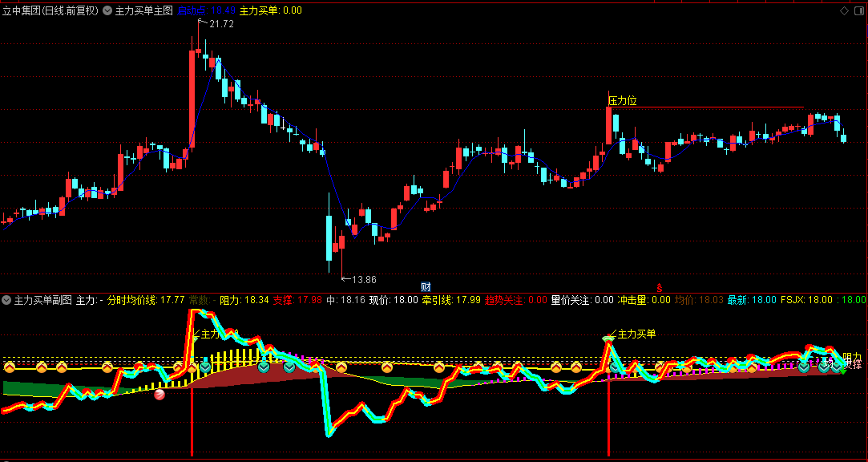Click the green diamond above the right 主力买单 label
This screenshot has height=462, width=868.
coord(608,338)
